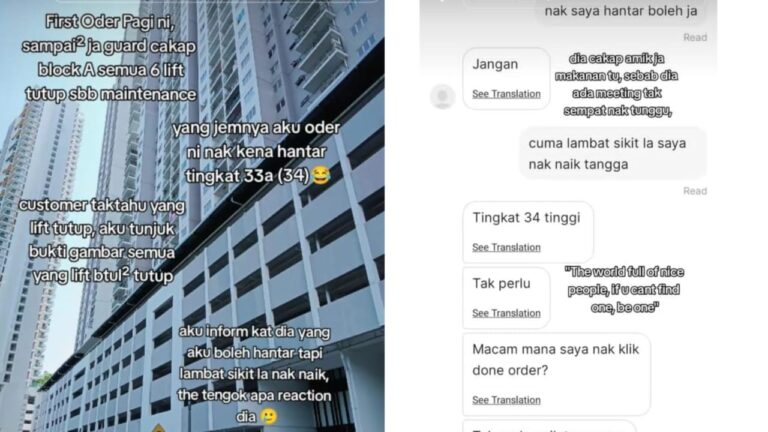This screenshot has height=432, width=768.
Task: Open the apartment building photo thumbnail
Action: 192,216
